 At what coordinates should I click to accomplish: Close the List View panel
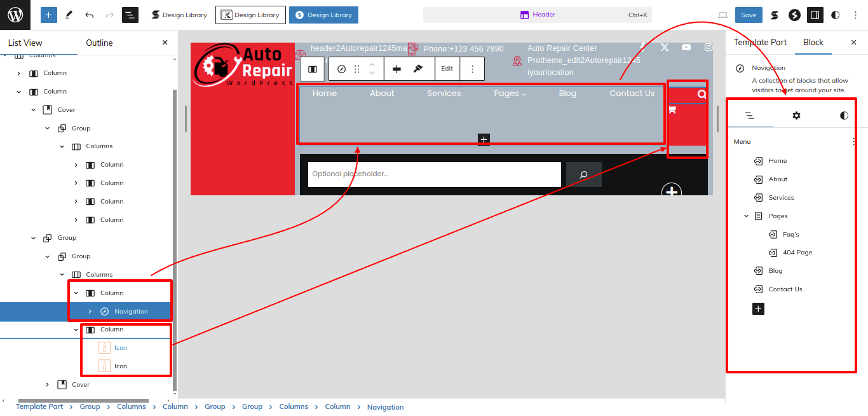tap(165, 43)
